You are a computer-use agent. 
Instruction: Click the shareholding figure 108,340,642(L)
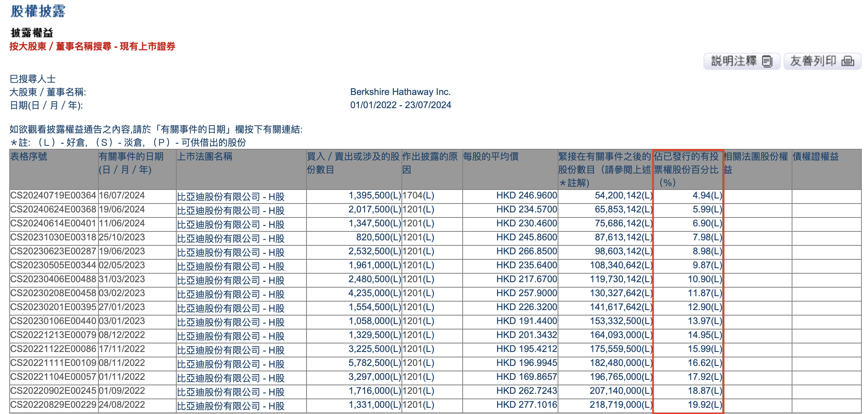point(621,265)
